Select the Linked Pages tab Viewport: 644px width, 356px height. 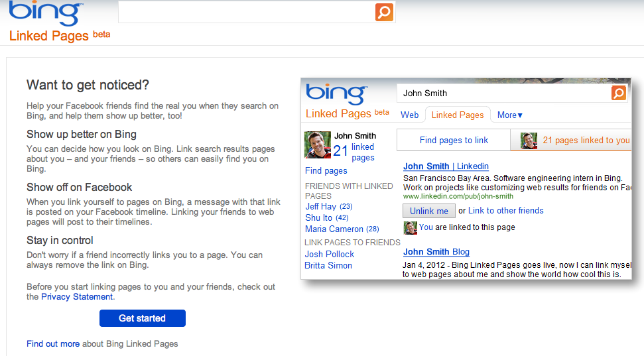pos(458,115)
